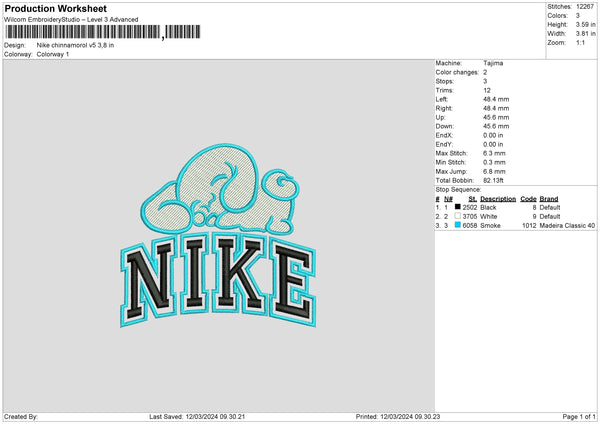Click the 'Color changes:' label
This screenshot has height=424, width=600.
click(457, 72)
